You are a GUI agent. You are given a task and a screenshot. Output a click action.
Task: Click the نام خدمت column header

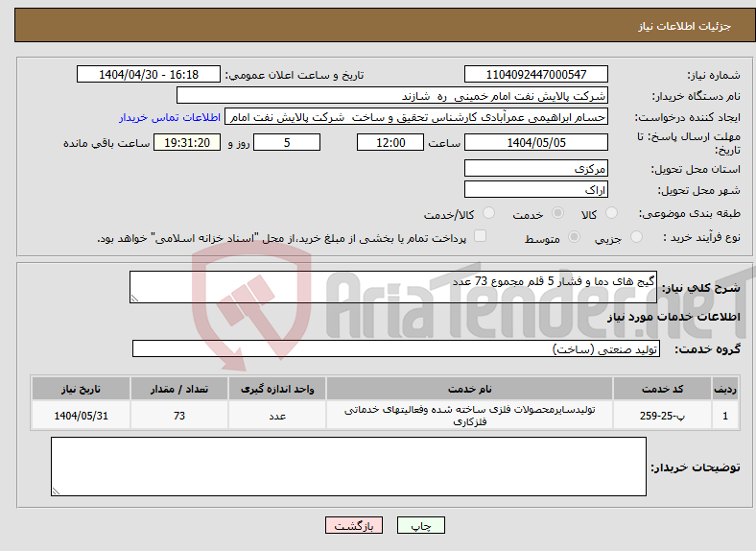point(469,389)
